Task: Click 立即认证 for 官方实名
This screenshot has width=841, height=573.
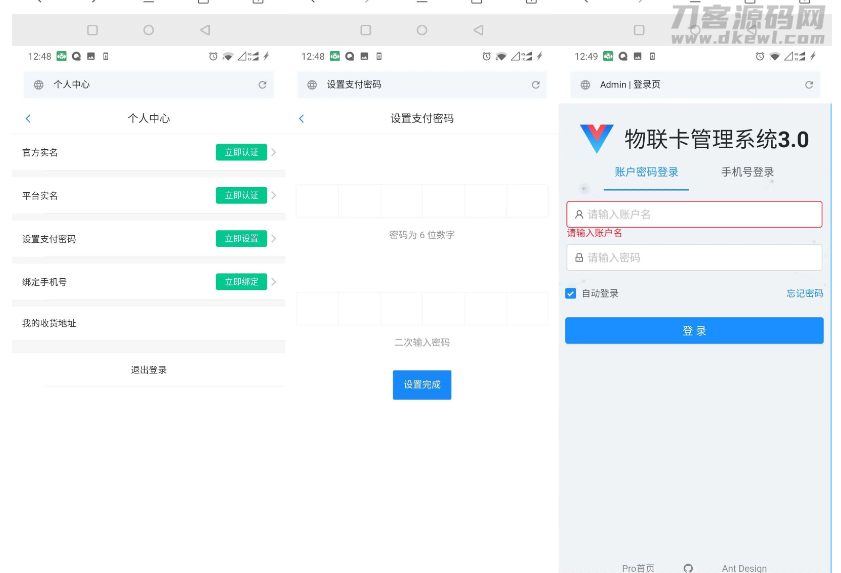Action: (x=241, y=152)
